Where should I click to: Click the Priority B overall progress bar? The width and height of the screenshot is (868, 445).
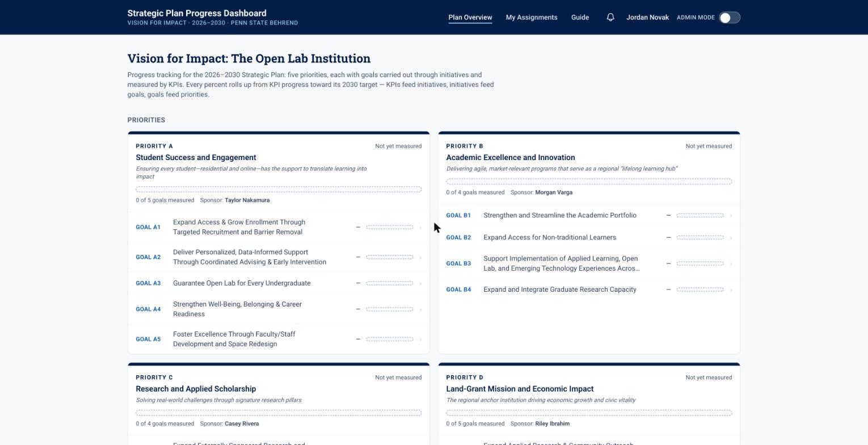[589, 182]
